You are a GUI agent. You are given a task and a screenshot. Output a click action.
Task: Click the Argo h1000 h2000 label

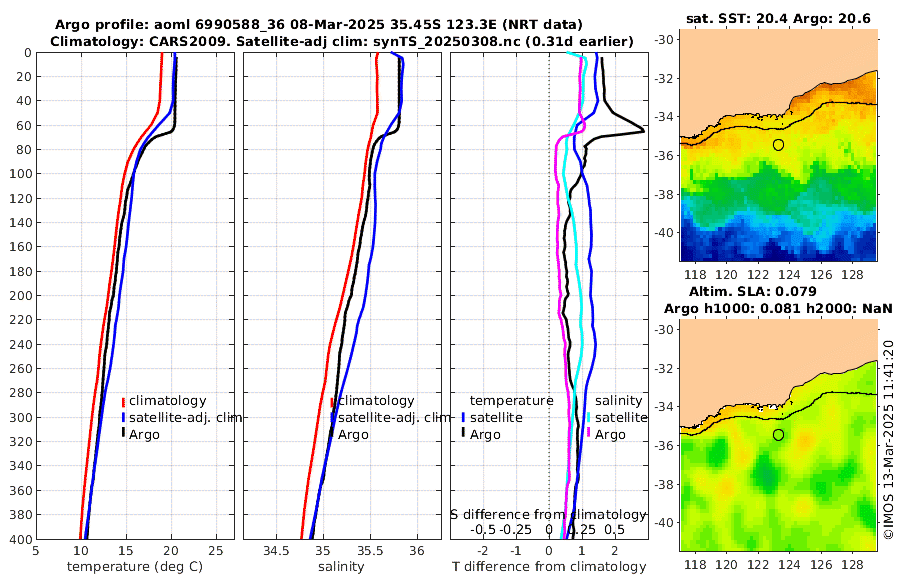pyautogui.click(x=778, y=308)
